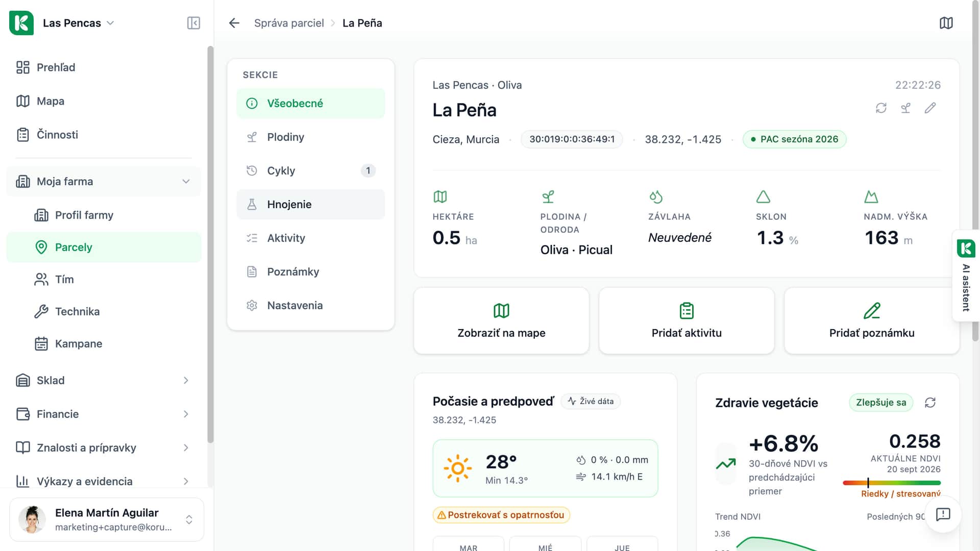Viewport: 980px width, 551px height.
Task: Expand the Financie menu
Action: (x=104, y=414)
